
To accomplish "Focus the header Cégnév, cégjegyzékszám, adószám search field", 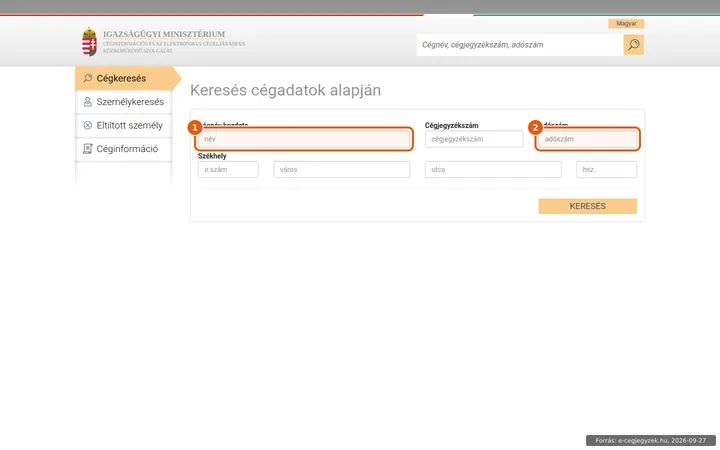I will click(520, 45).
